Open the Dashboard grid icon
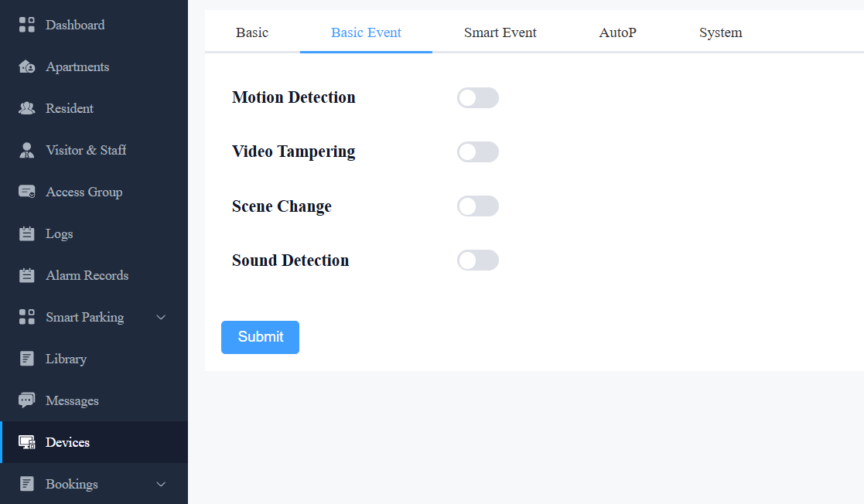Screen dimensions: 864x504 pos(26,25)
